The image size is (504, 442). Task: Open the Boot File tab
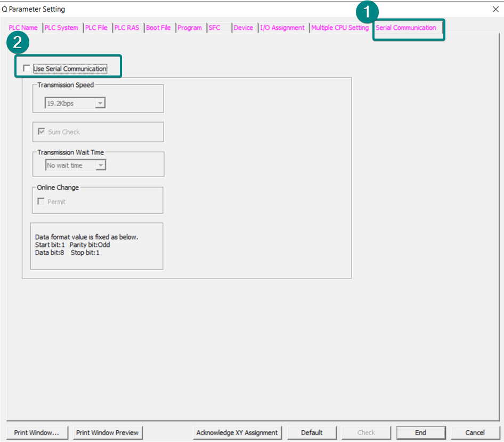click(158, 28)
